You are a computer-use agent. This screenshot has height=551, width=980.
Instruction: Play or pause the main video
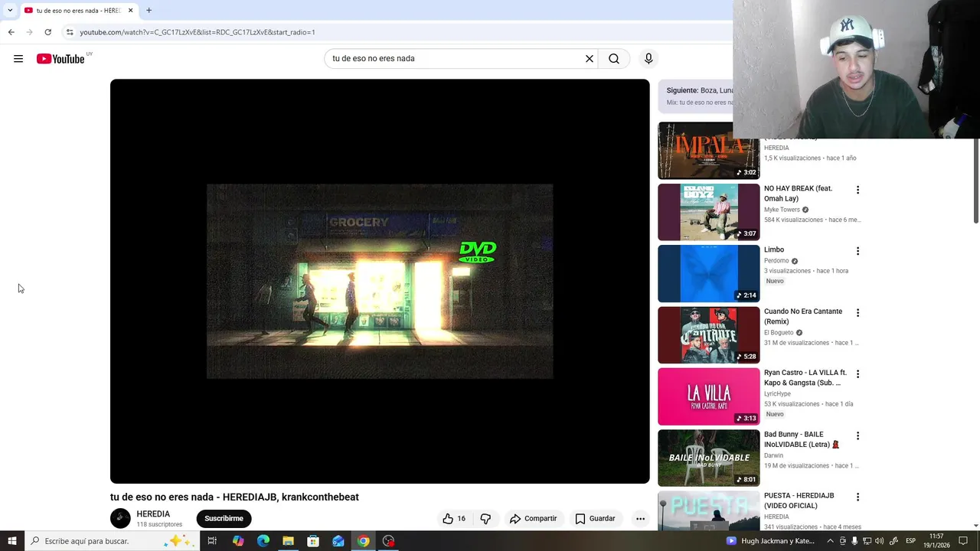coord(380,281)
